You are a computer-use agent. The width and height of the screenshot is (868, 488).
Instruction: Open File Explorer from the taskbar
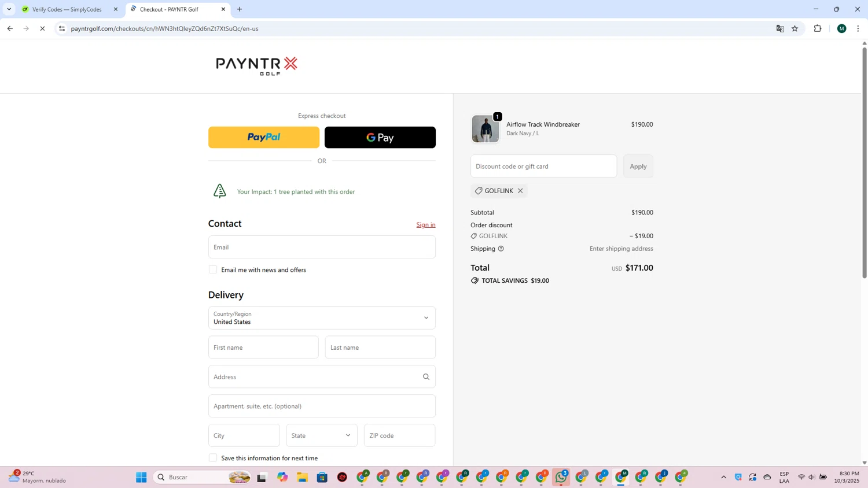(302, 477)
